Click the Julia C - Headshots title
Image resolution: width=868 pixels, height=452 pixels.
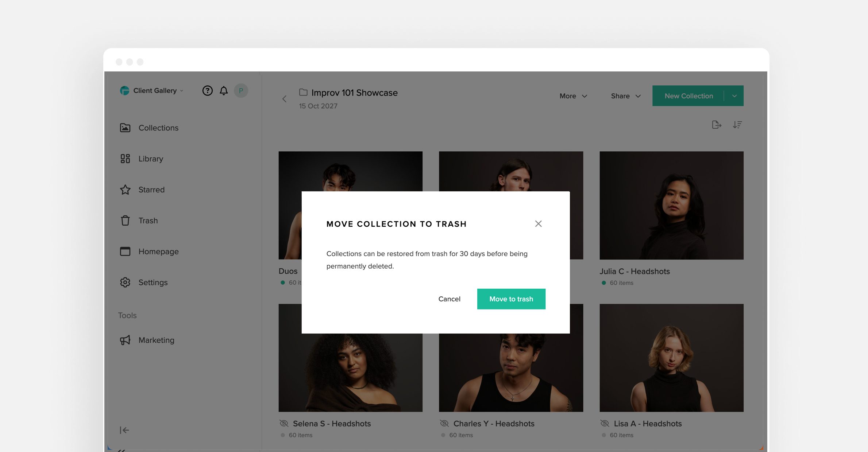pos(634,272)
